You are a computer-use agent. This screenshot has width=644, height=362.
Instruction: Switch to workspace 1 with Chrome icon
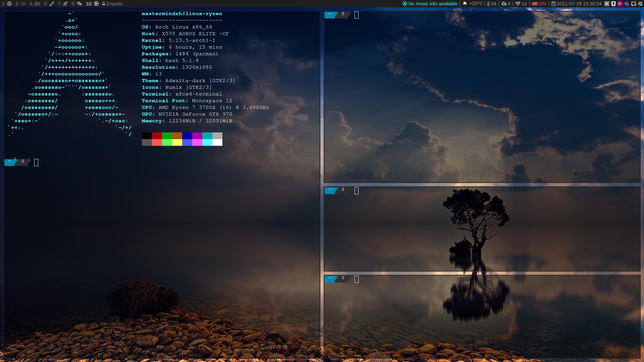[7, 4]
